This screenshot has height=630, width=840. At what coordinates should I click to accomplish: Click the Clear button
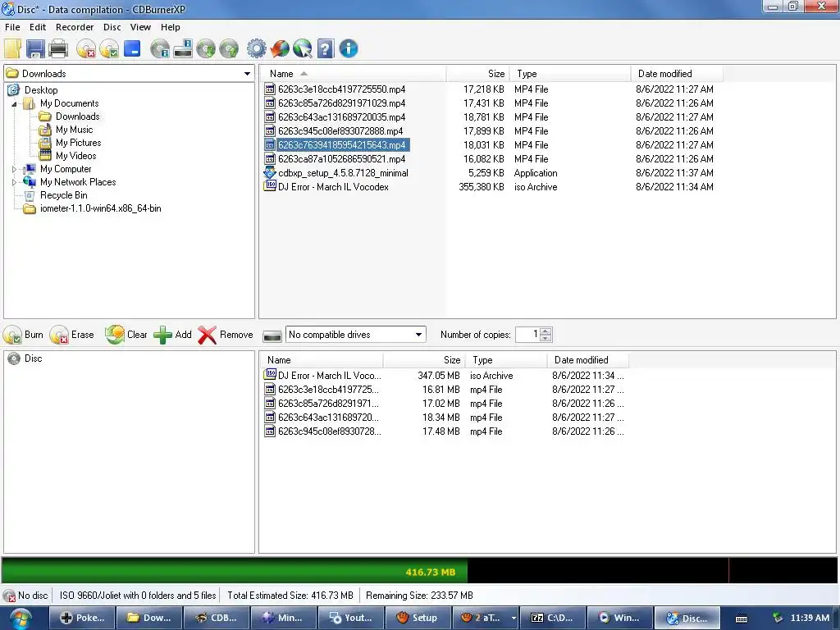pos(126,335)
